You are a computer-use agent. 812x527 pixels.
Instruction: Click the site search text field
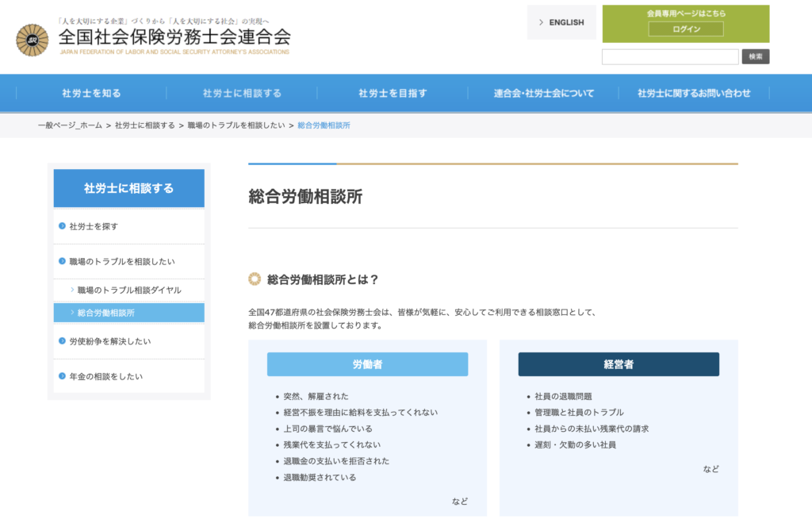click(669, 57)
